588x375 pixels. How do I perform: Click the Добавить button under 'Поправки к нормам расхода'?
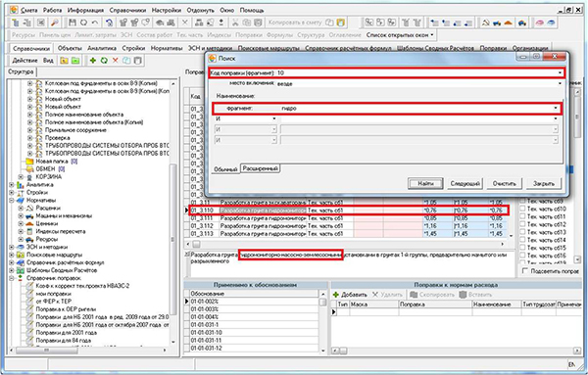tap(350, 295)
